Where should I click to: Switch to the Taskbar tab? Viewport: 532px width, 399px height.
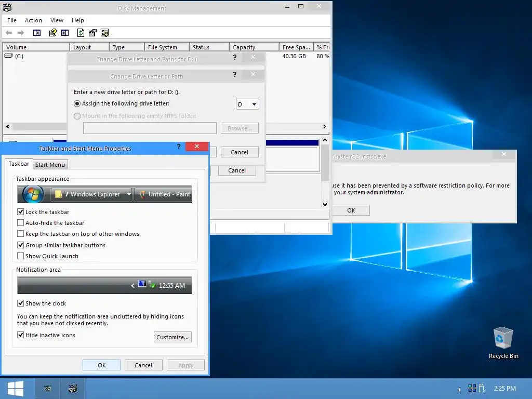[x=19, y=164]
